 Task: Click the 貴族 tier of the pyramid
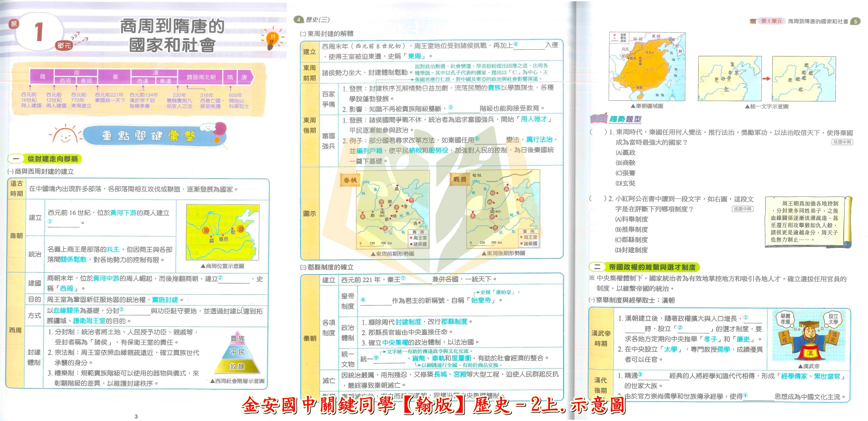coord(237,338)
